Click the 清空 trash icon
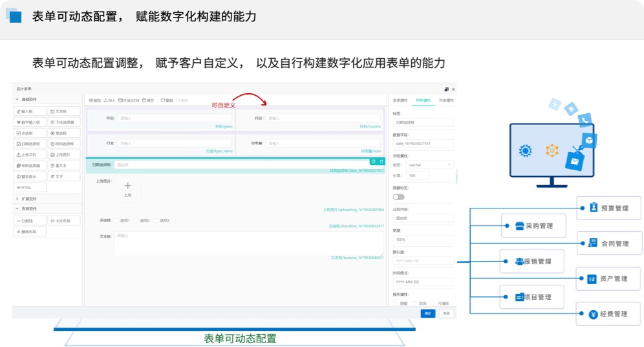 pos(144,100)
